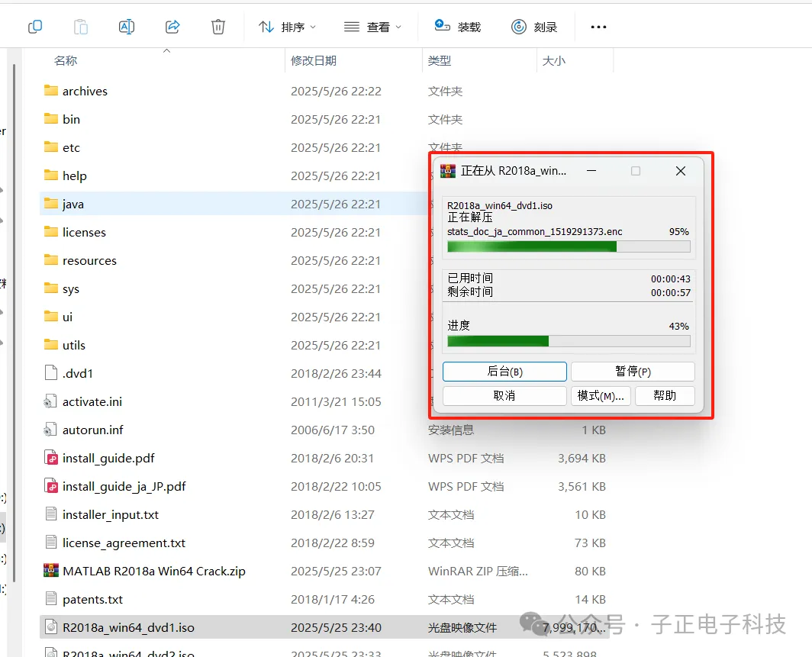Click the 取消 cancel button in WinRAR
This screenshot has width=812, height=657.
tap(504, 395)
